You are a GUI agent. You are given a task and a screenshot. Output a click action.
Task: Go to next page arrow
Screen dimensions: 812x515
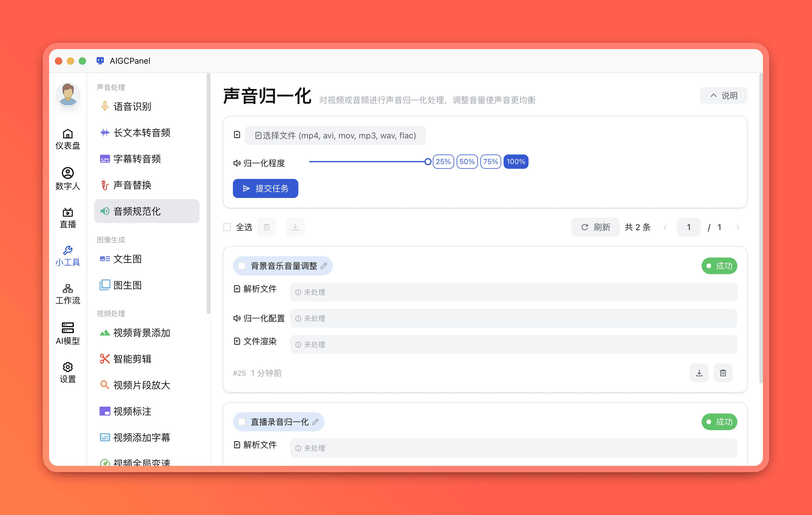(x=737, y=227)
